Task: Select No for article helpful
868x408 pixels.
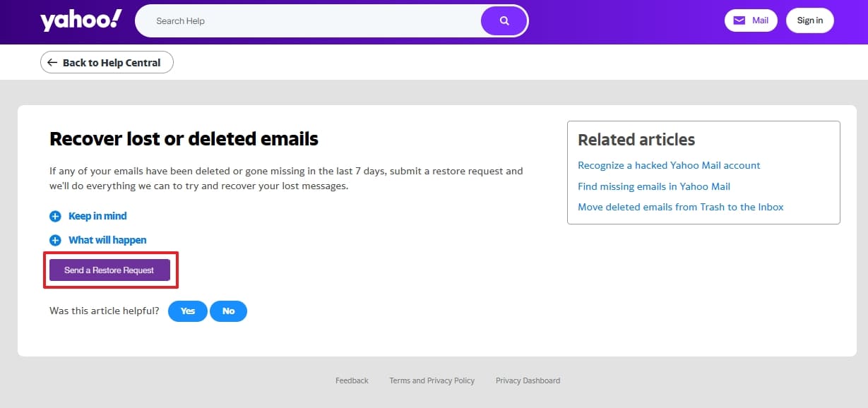Action: click(228, 311)
